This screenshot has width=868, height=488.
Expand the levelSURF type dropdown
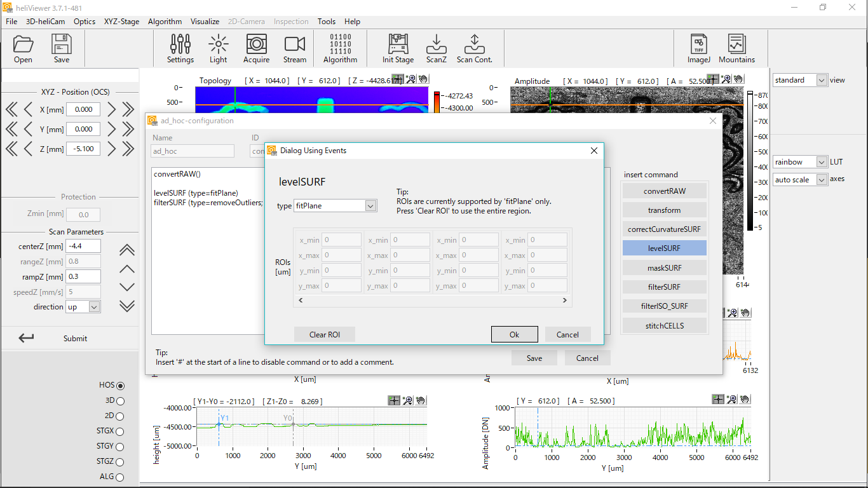[x=371, y=206]
